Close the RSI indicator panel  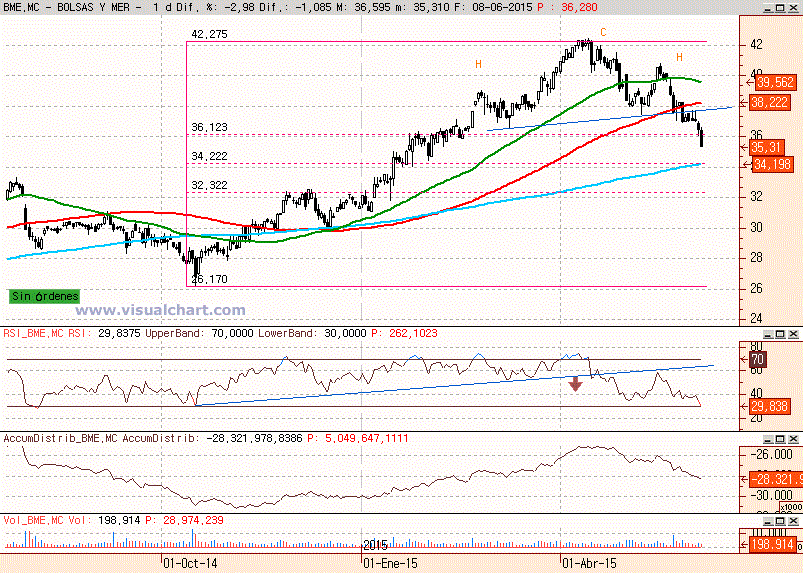(x=793, y=334)
